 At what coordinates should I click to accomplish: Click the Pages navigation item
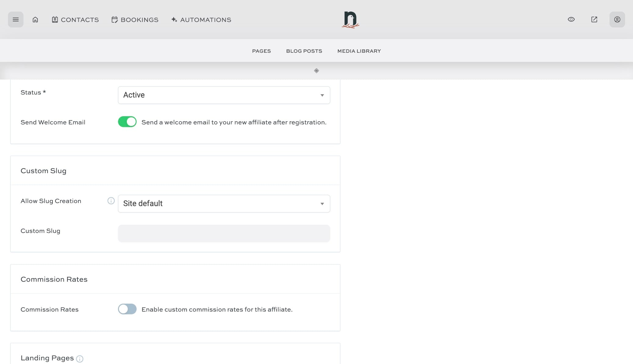coord(261,51)
